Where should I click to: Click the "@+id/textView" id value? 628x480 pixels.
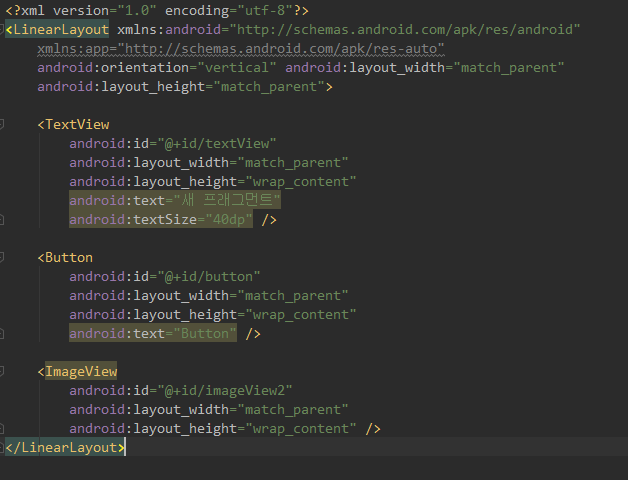coord(217,143)
